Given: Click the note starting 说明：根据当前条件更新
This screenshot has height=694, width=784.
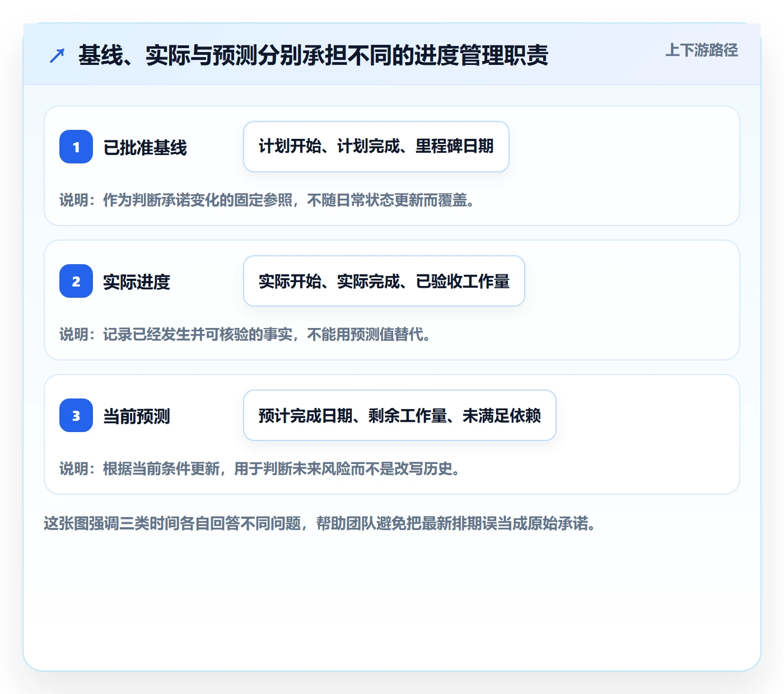Looking at the screenshot, I should tap(260, 469).
